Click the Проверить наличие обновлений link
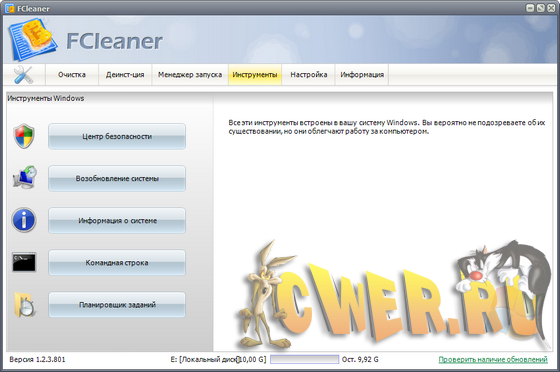Screen dimensions: 560x372 (493, 360)
